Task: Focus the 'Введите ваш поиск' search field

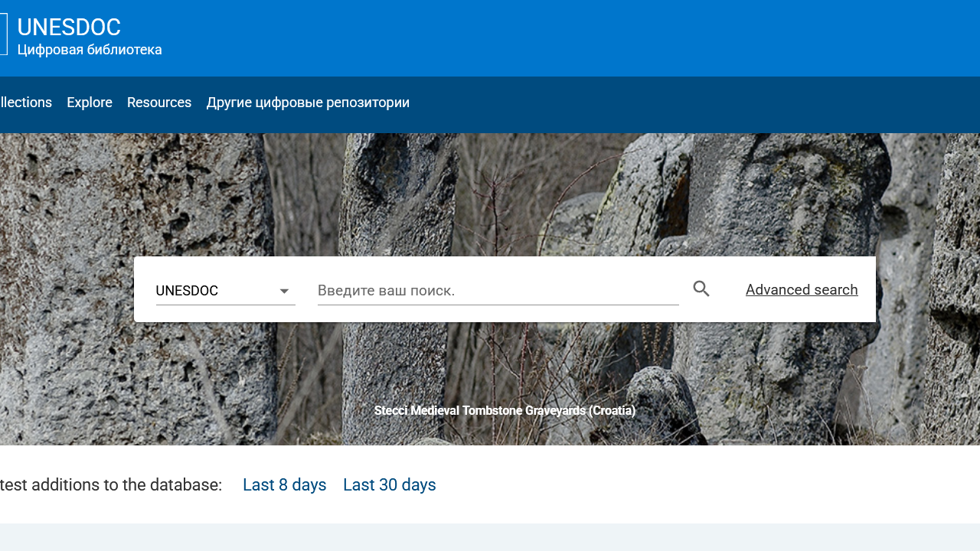Action: pos(498,291)
